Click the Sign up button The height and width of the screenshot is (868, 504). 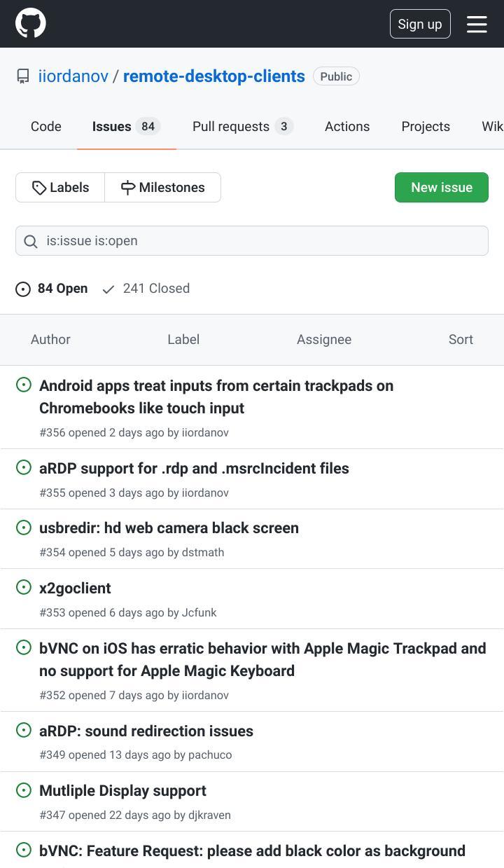coord(420,24)
